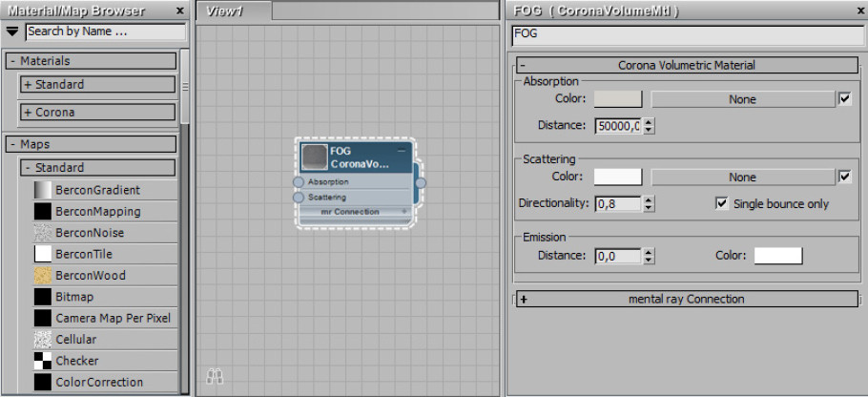Click the FOG material name field
The height and width of the screenshot is (397, 868).
click(688, 35)
